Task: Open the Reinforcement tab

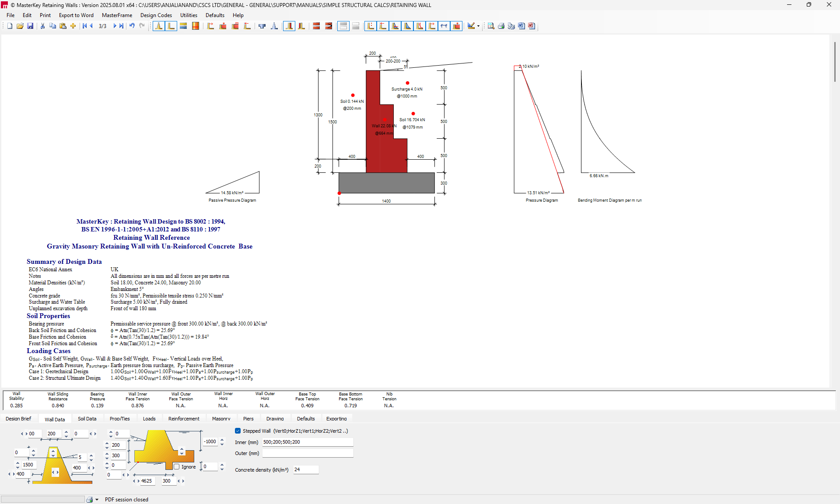Action: pos(184,419)
